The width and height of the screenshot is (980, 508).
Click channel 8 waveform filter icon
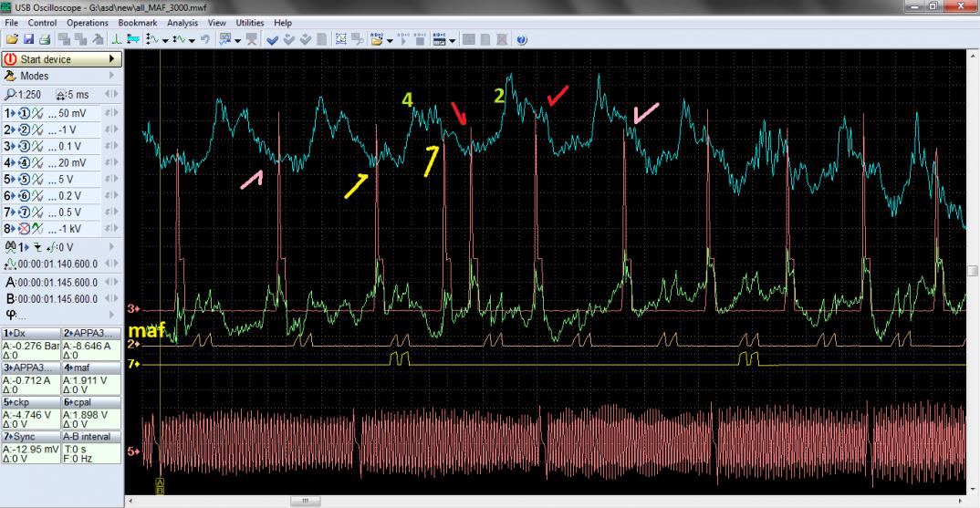37,229
